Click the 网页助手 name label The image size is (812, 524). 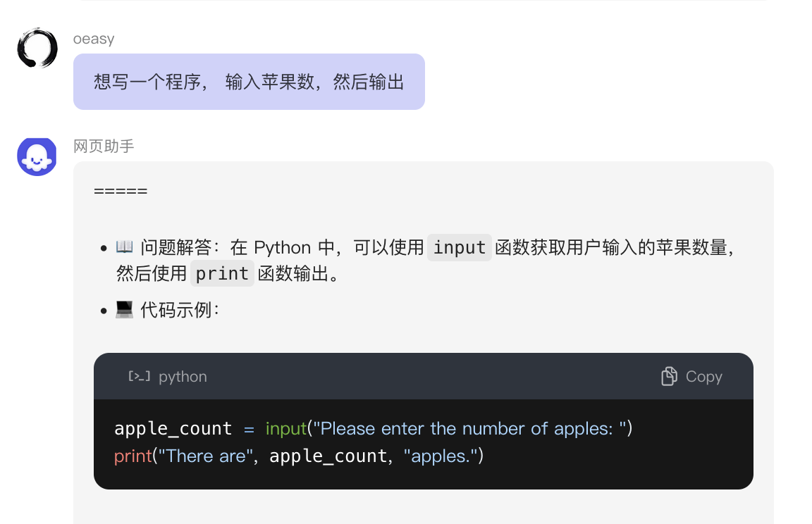[x=104, y=146]
